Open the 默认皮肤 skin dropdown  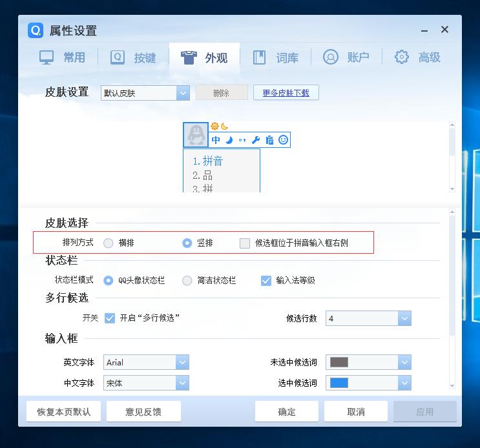tap(145, 93)
